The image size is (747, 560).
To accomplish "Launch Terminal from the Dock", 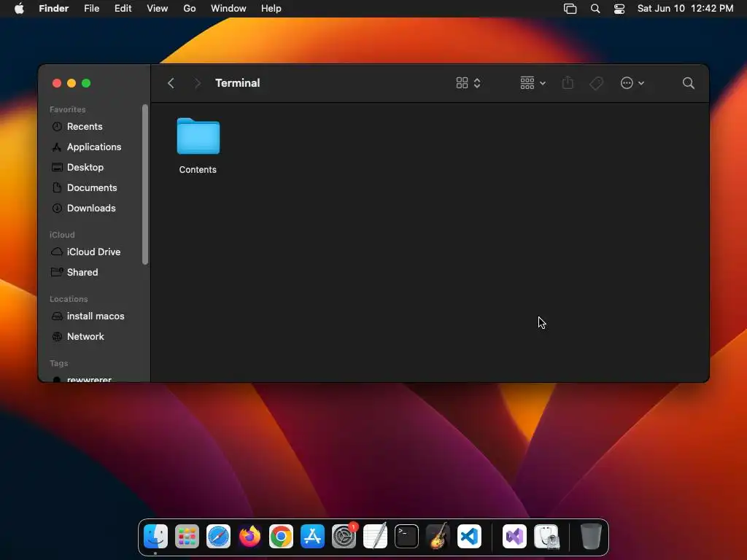I will pyautogui.click(x=406, y=537).
